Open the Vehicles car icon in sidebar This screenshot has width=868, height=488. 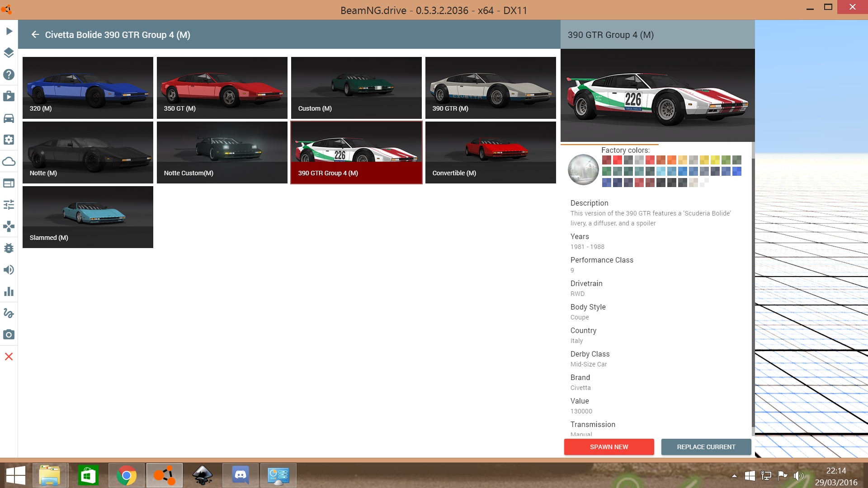point(9,118)
